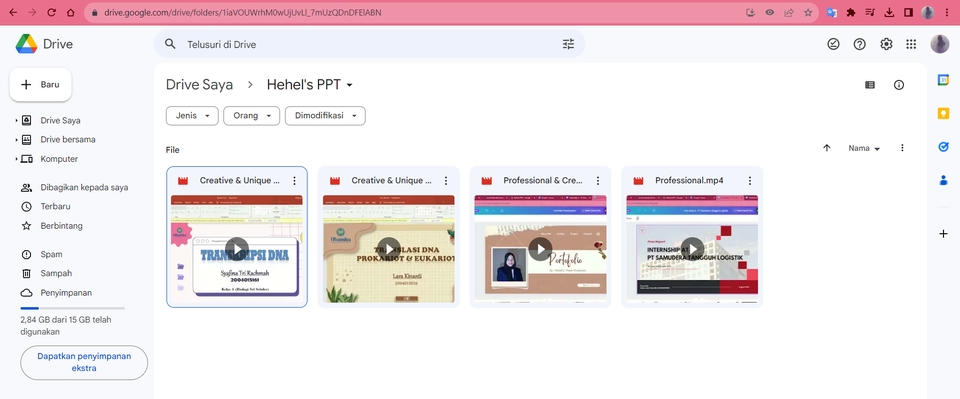Open more actions for Professional & Cre... file
This screenshot has width=960, height=399.
click(598, 181)
